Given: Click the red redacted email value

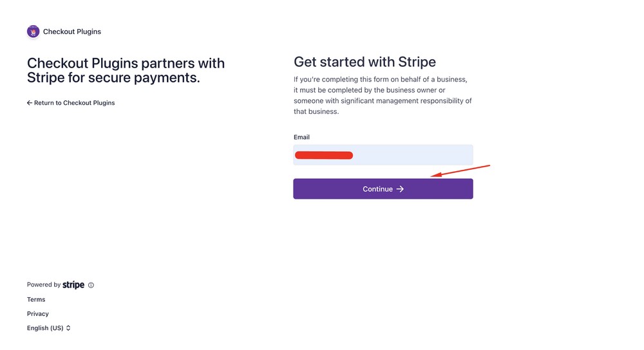Looking at the screenshot, I should click(324, 155).
